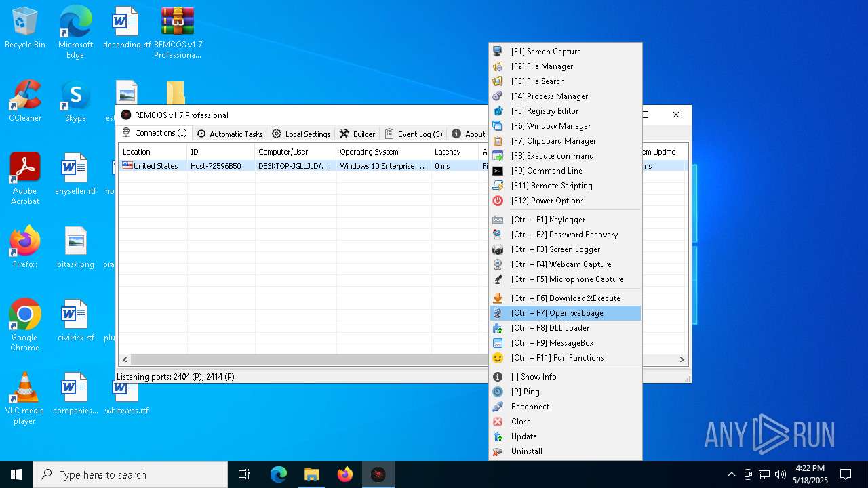Click the REMCOS taskbar button
The image size is (868, 488).
pos(378,474)
